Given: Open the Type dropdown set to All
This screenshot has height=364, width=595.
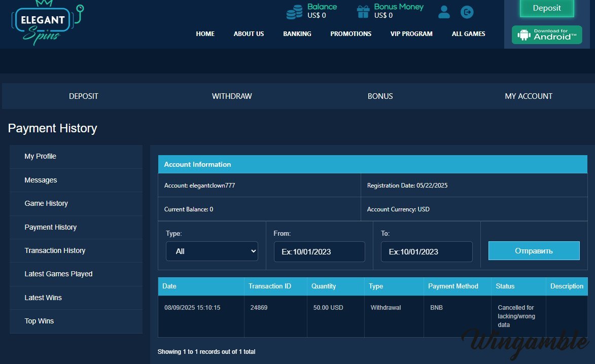Looking at the screenshot, I should click(212, 251).
